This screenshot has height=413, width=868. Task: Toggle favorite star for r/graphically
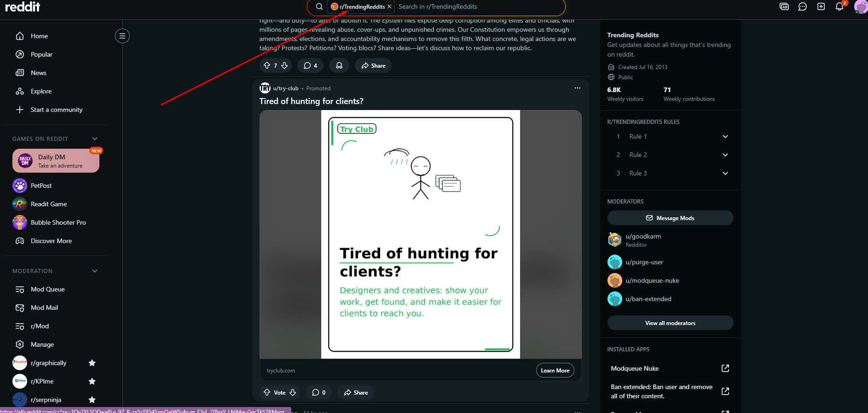[x=92, y=363]
